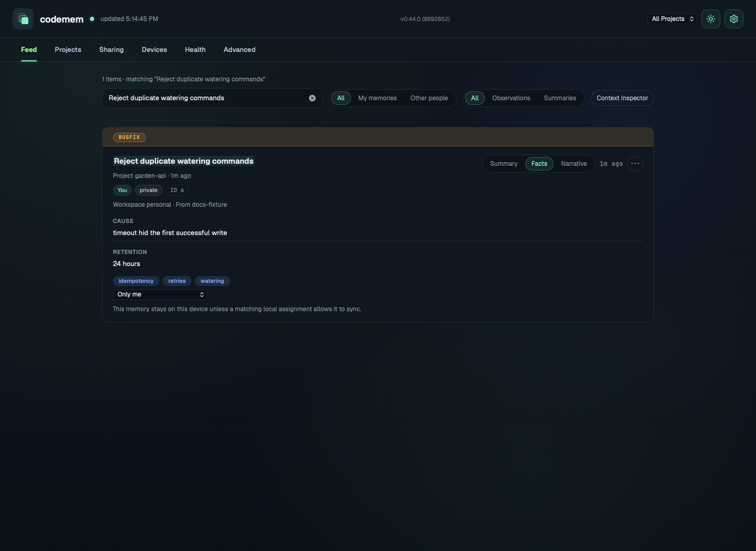Filter by Observations

click(511, 98)
